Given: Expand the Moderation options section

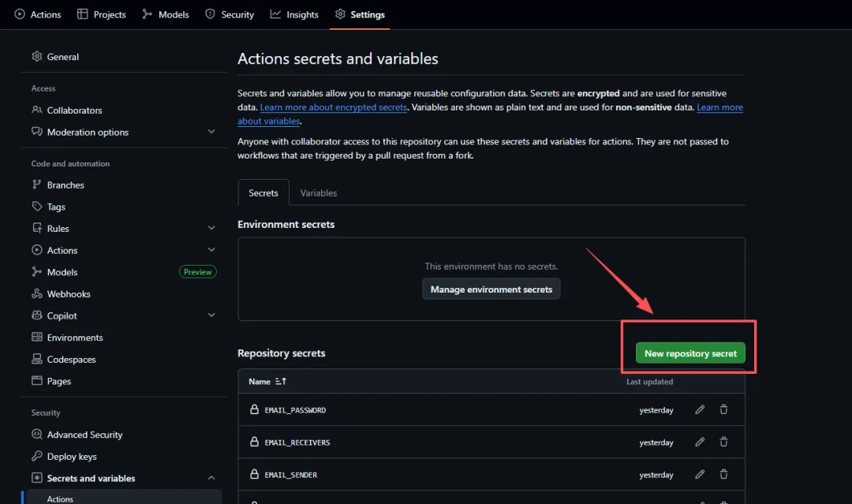Looking at the screenshot, I should (x=211, y=132).
